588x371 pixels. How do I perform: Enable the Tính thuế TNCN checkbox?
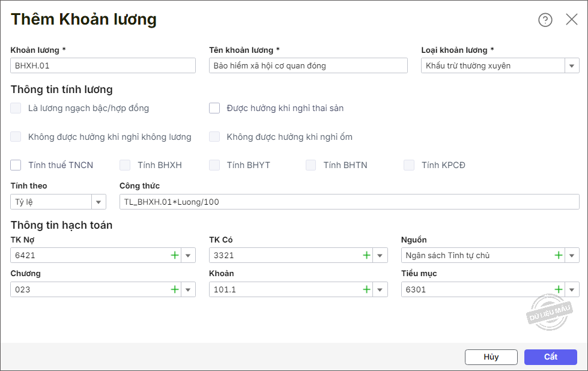(16, 165)
